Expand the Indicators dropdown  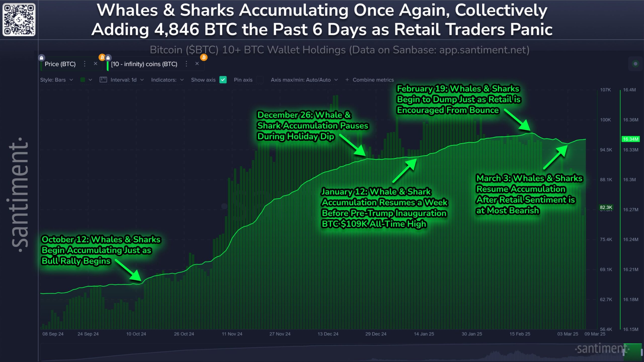pos(167,80)
